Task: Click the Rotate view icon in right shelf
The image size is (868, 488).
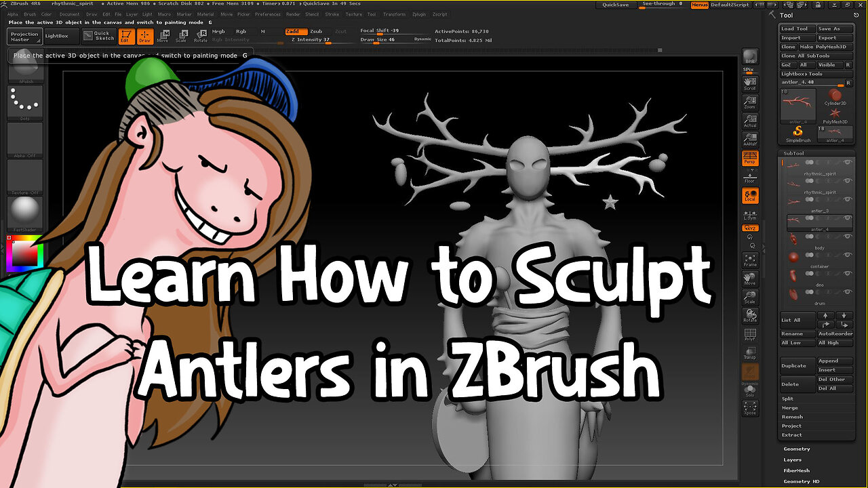Action: (750, 316)
